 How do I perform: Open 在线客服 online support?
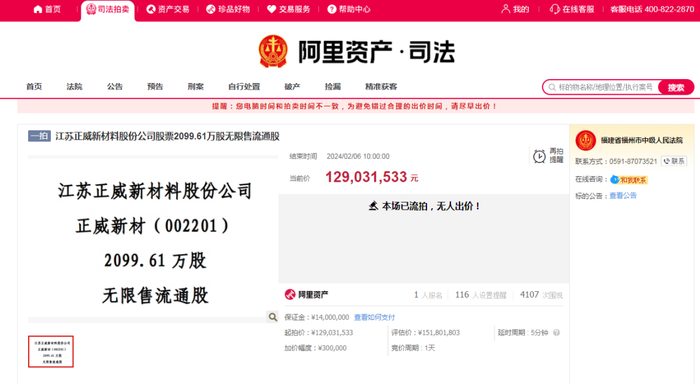(572, 9)
